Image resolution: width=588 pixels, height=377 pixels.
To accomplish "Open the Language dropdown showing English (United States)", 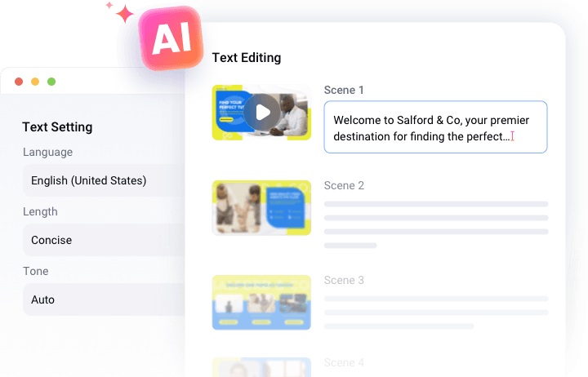I will point(104,180).
